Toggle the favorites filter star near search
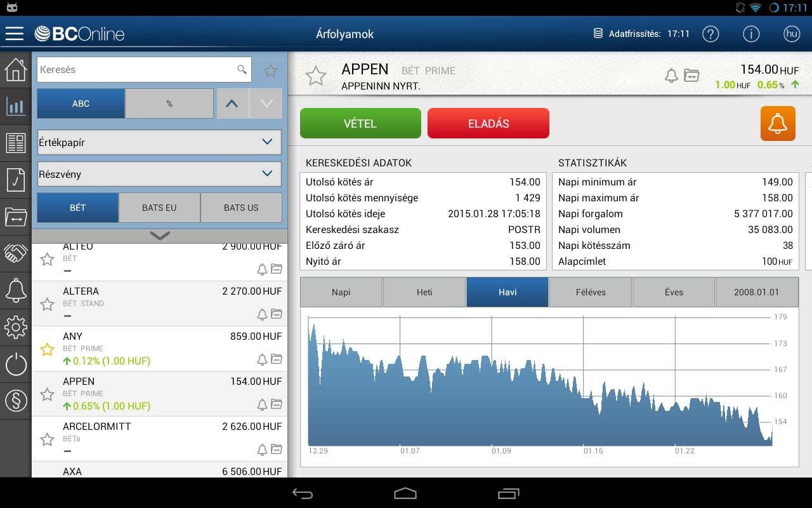 coord(270,70)
